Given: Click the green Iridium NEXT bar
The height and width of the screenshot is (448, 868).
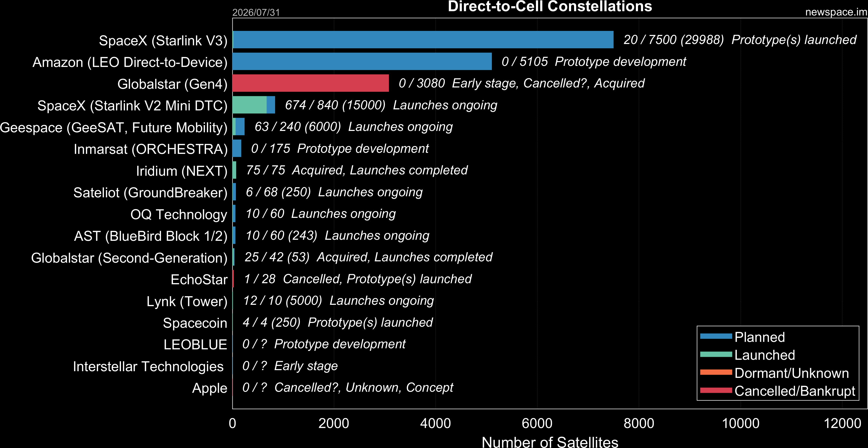Looking at the screenshot, I should tap(235, 170).
